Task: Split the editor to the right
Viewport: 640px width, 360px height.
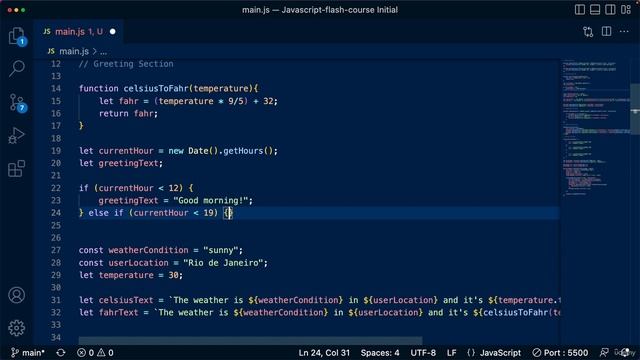Action: click(x=607, y=31)
